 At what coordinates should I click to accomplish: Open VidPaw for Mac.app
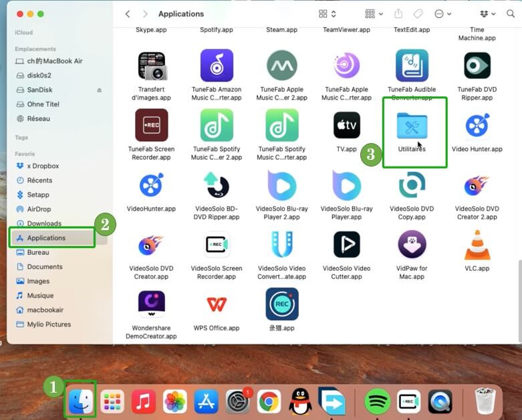point(412,245)
